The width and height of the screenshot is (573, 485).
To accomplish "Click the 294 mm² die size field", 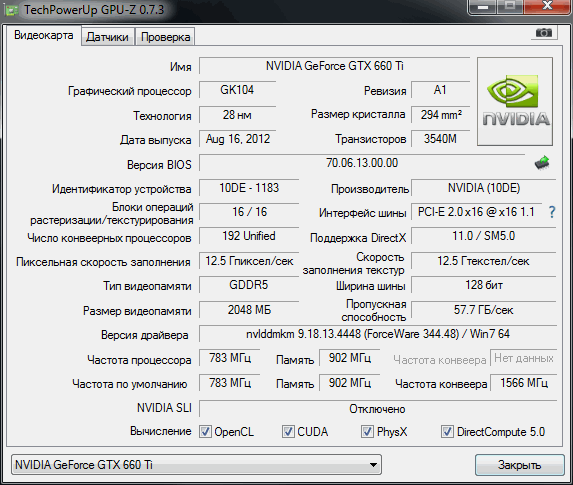I will pyautogui.click(x=440, y=115).
